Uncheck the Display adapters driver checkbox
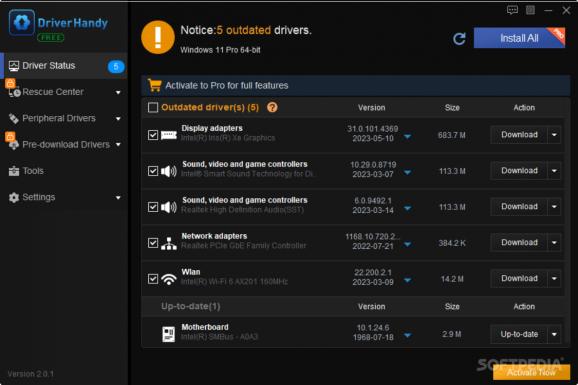The image size is (578, 385). 153,135
